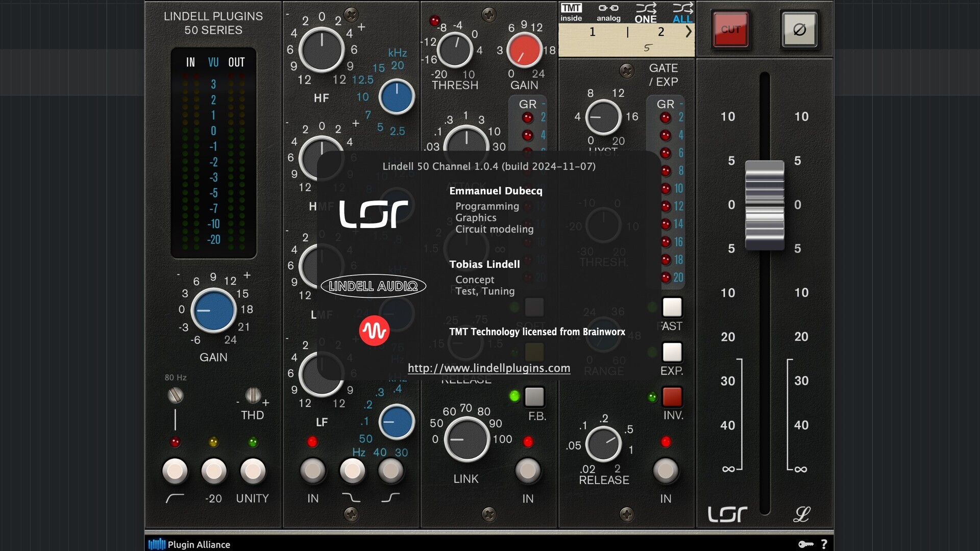
Task: Open the license key icon
Action: pyautogui.click(x=806, y=544)
